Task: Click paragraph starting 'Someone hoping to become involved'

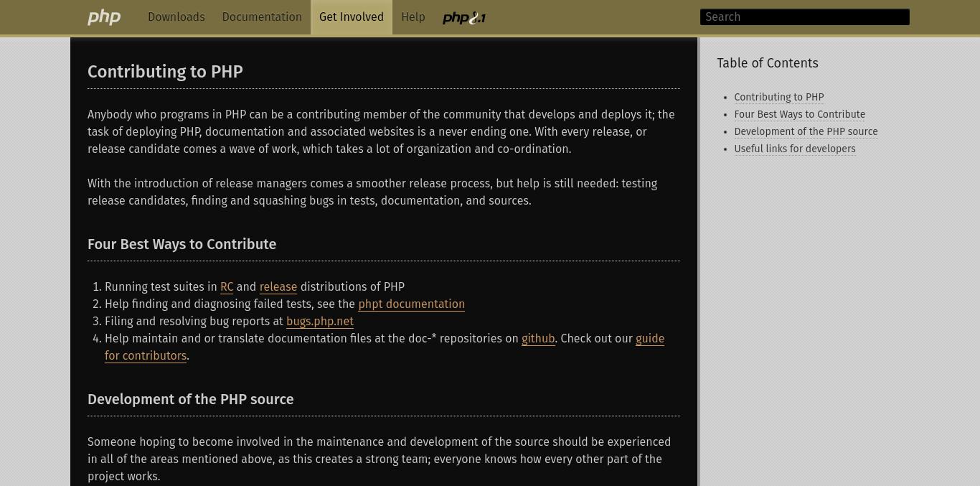Action: (384, 459)
